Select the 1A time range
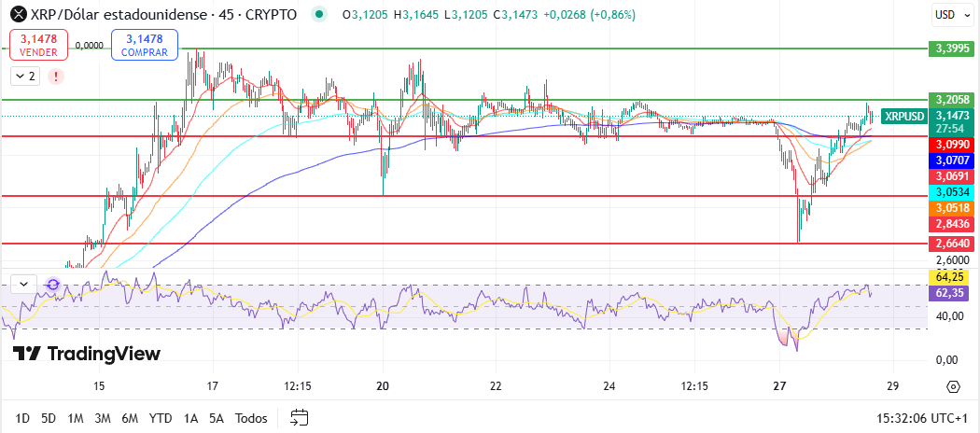Viewport: 980px width, 433px height. tap(190, 418)
